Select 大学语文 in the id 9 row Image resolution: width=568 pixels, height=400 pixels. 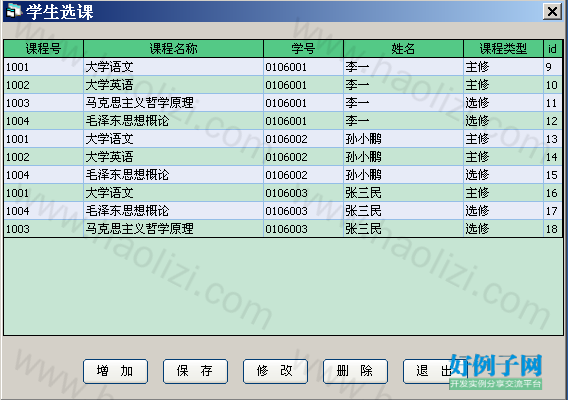coord(174,67)
